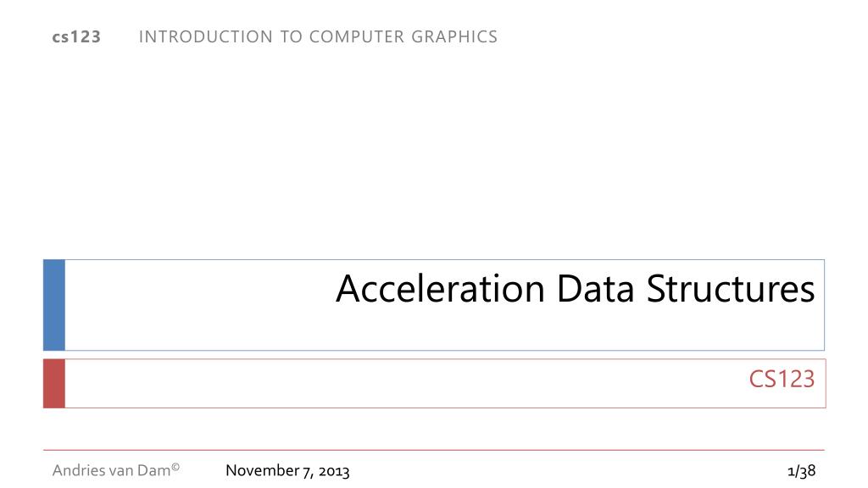Select the 'Acceleration' word in the title
The width and height of the screenshot is (868, 488).
coord(441,289)
